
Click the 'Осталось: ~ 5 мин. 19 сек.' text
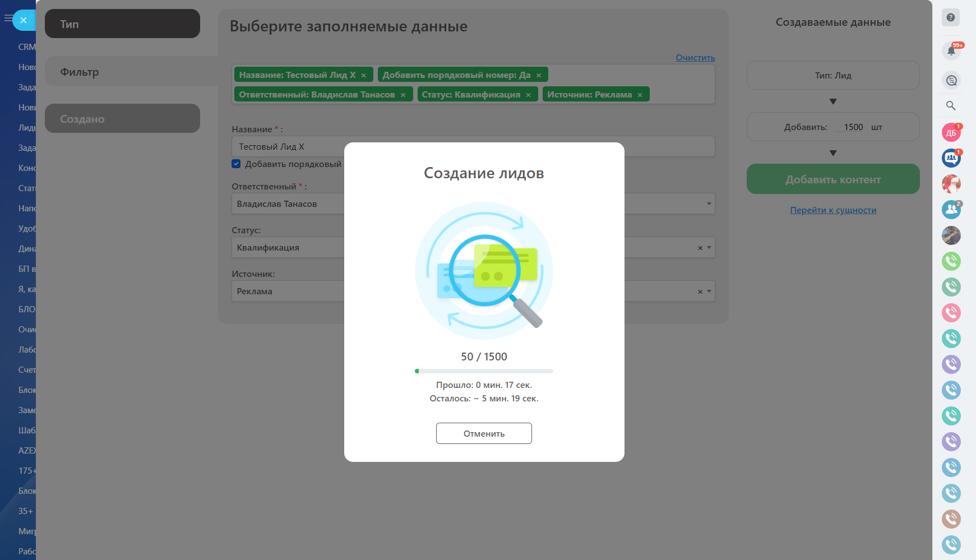pyautogui.click(x=484, y=399)
